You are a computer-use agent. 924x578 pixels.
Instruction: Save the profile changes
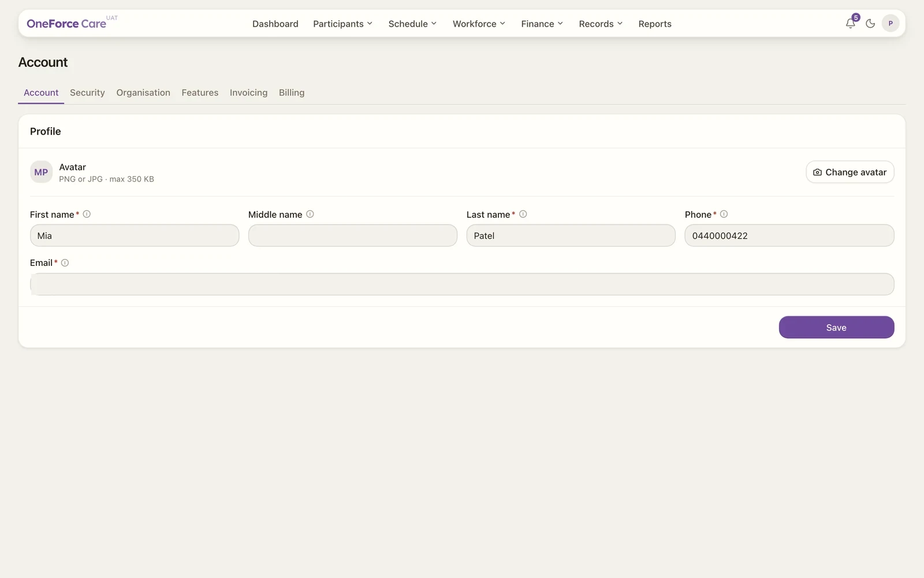836,327
